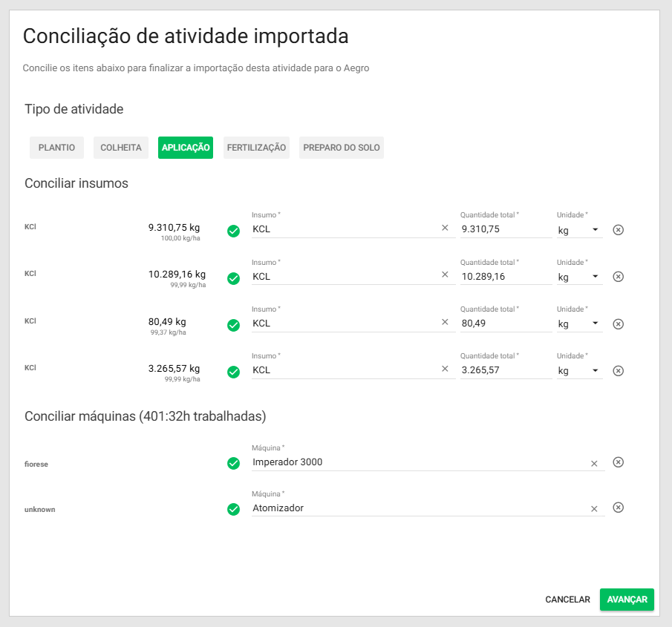Switch activity type to Fertilização
The image size is (672, 627).
pos(256,148)
